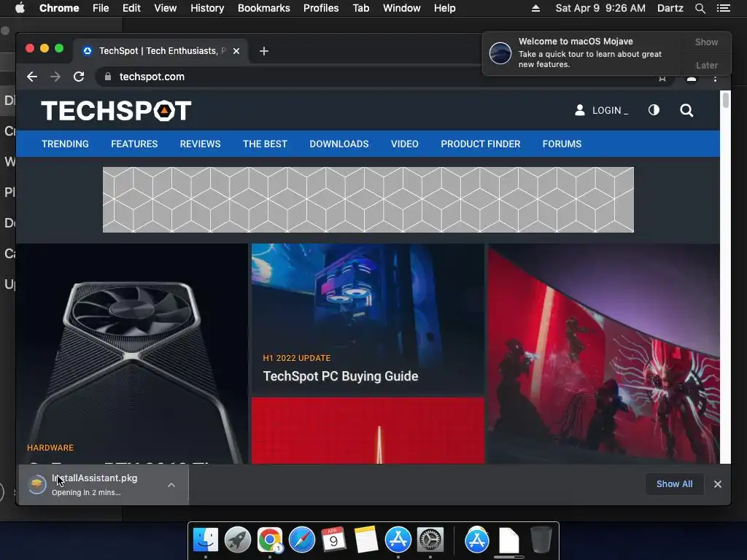Viewport: 747px width, 560px height.
Task: Toggle the TechSpot dark/light theme
Action: tap(654, 110)
